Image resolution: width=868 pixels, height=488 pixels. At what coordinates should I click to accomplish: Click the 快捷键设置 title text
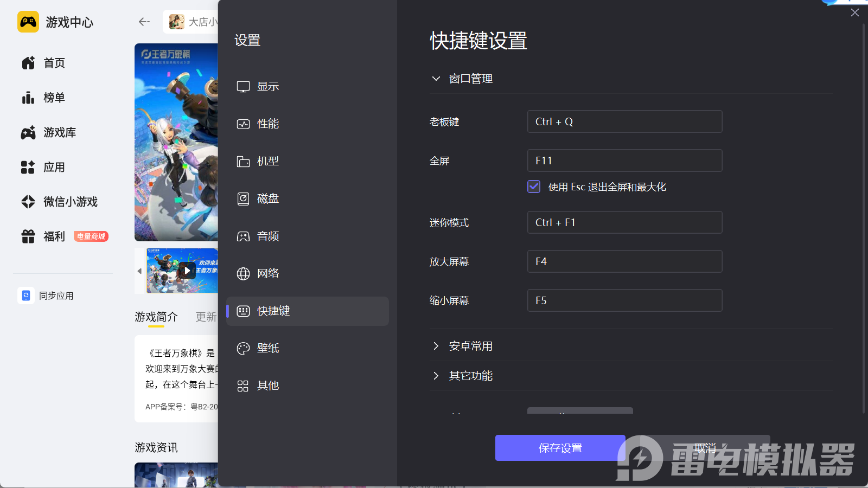coord(478,41)
